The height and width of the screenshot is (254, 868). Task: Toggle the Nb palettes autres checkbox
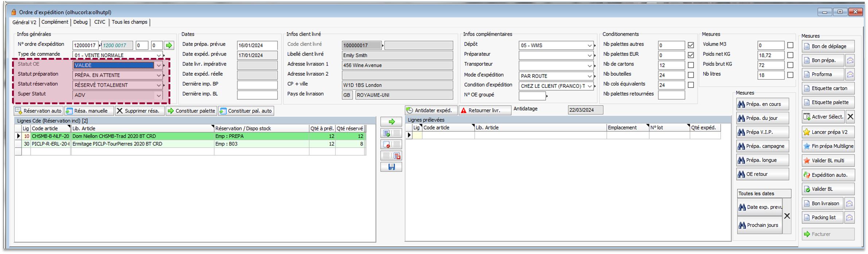(691, 46)
